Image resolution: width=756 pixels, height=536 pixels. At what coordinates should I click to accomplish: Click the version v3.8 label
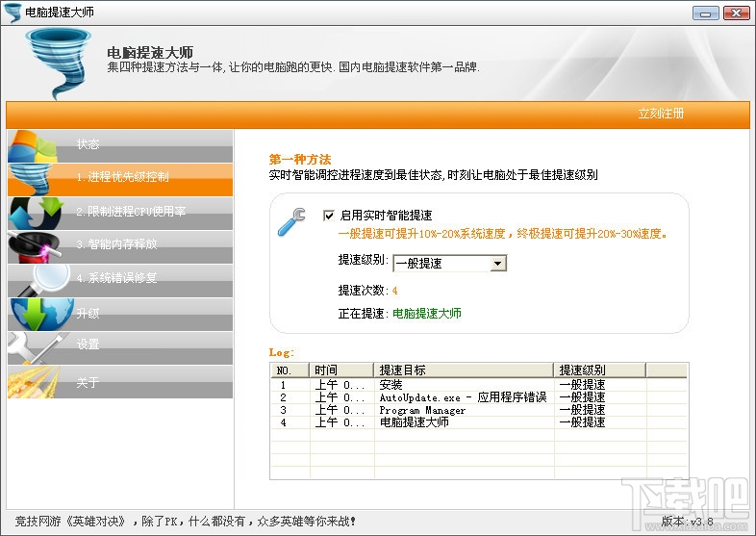pos(687,521)
